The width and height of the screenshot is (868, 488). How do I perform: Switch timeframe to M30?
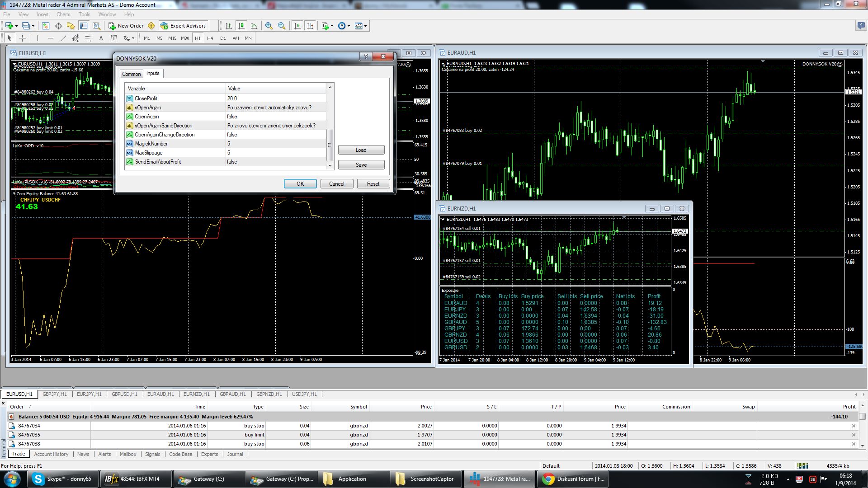(x=185, y=38)
